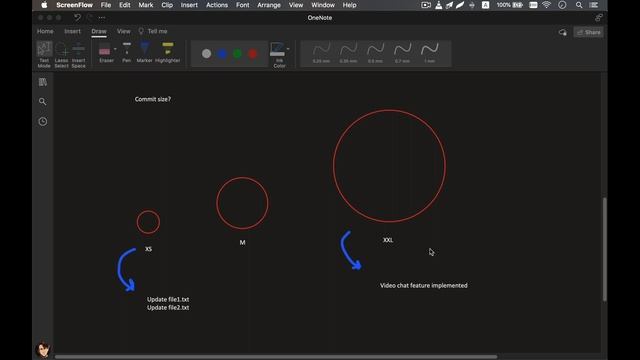Open the Actions menu
The width and height of the screenshot is (640, 360).
[217, 5]
